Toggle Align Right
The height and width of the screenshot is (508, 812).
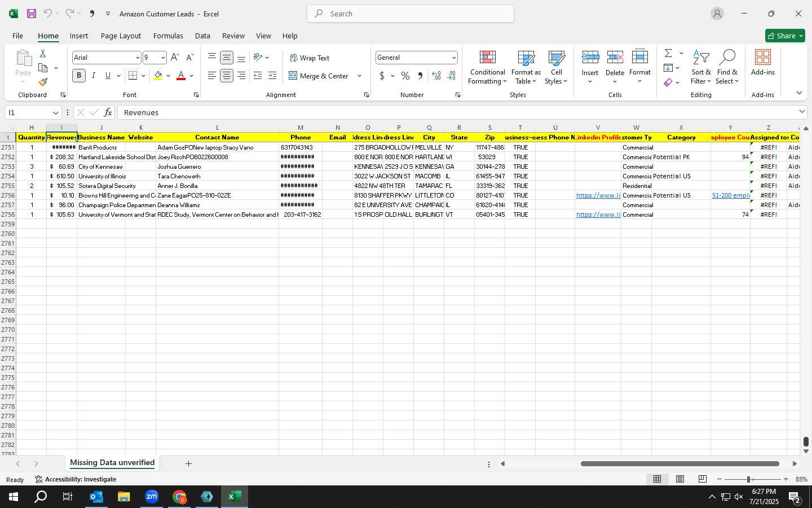click(241, 76)
